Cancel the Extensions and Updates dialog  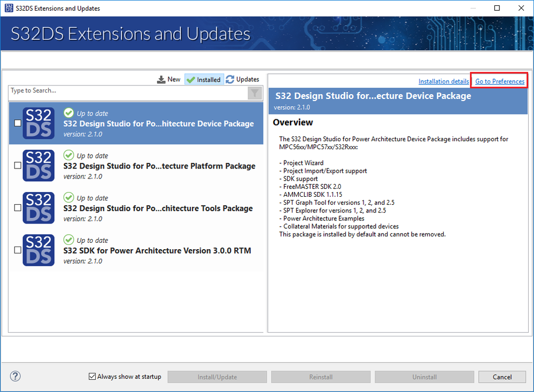coord(502,377)
